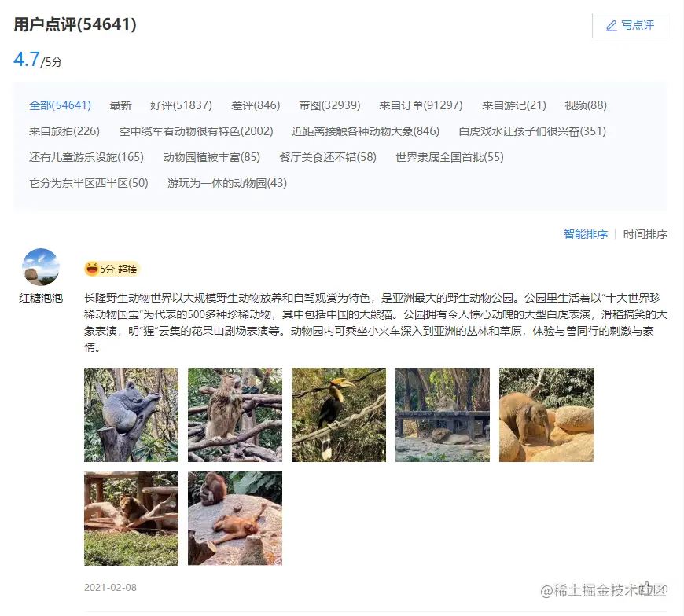View the orangutans photo thumbnail
The image size is (684, 616).
coord(235,519)
